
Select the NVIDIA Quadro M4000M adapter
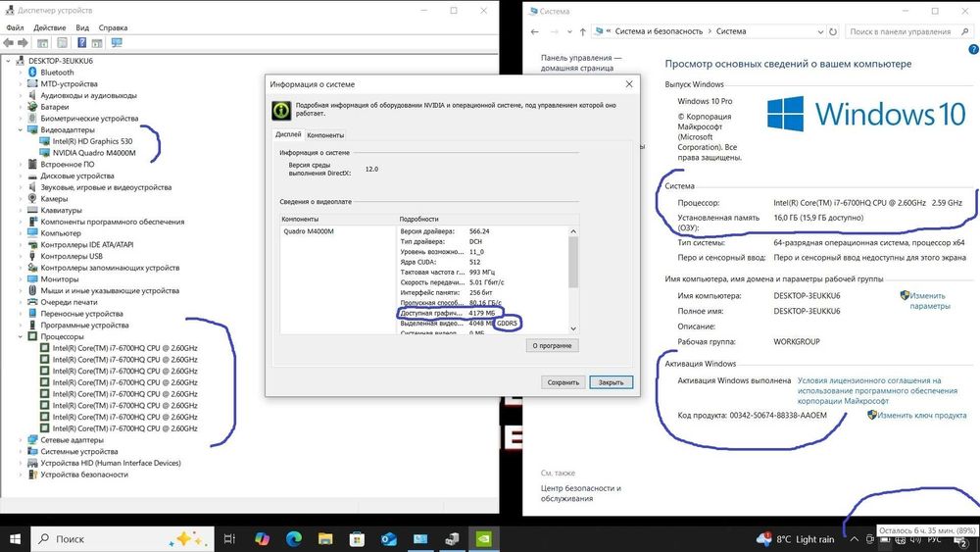[94, 153]
